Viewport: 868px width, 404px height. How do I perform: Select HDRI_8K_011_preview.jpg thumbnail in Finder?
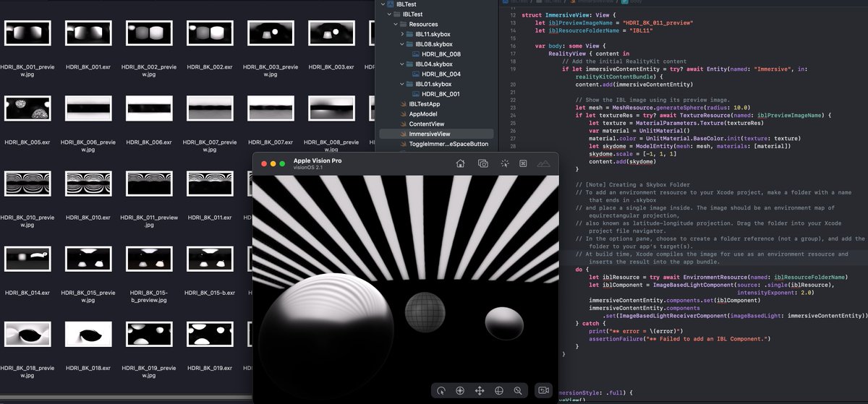click(148, 183)
